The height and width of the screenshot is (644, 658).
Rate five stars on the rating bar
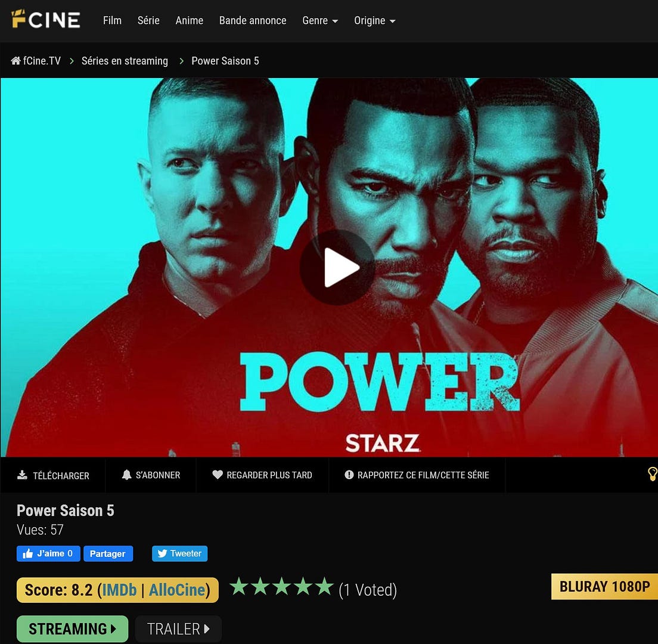point(324,587)
